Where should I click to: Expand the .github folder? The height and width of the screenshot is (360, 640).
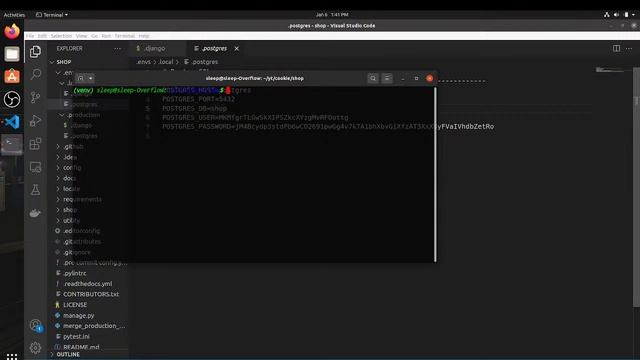click(x=89, y=147)
